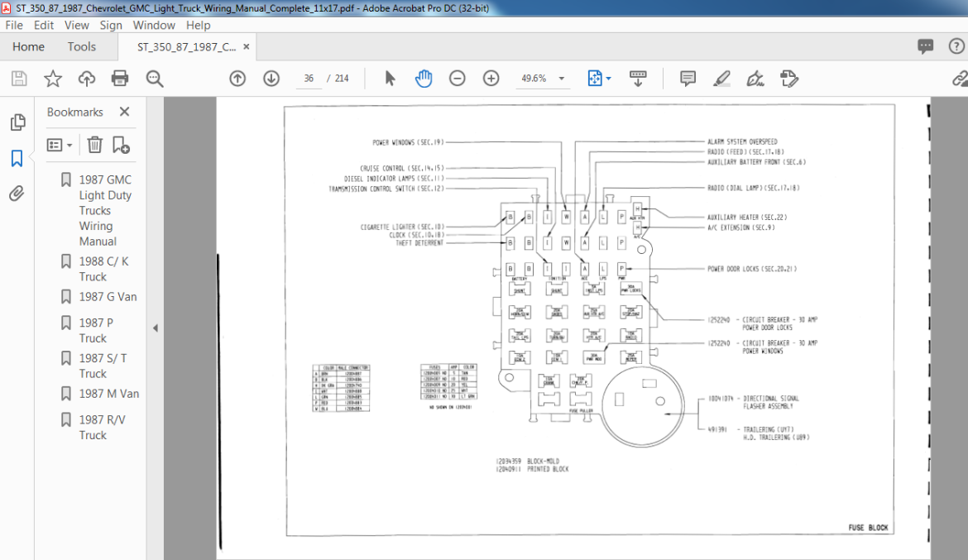Open the find text magnifier

tap(155, 79)
